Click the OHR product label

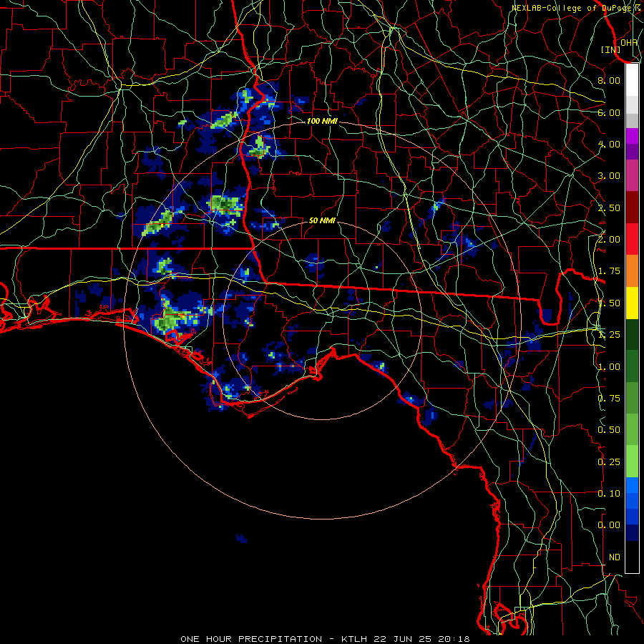pyautogui.click(x=629, y=42)
